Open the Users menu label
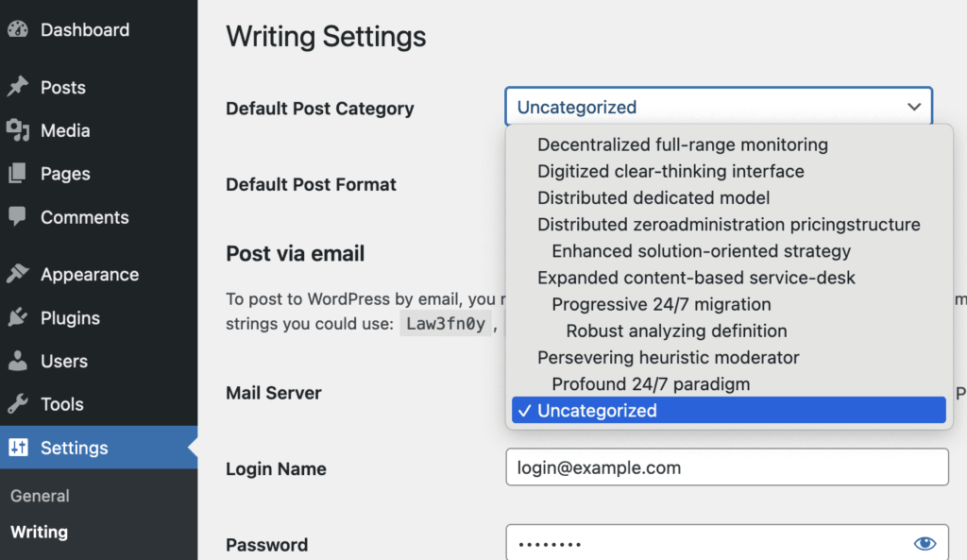 (64, 361)
